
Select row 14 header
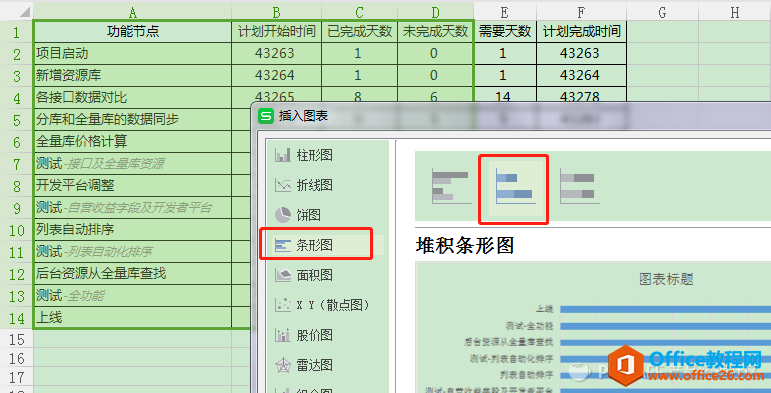tap(17, 318)
